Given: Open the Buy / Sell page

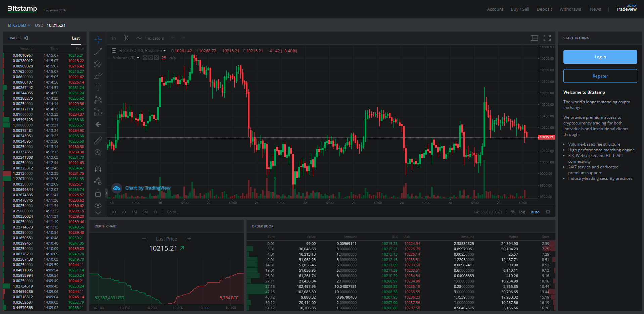Looking at the screenshot, I should [x=520, y=9].
